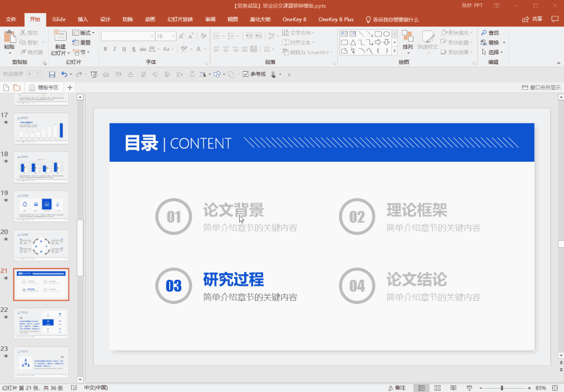Click the 共享 share button
564x392 pixels.
pos(532,19)
